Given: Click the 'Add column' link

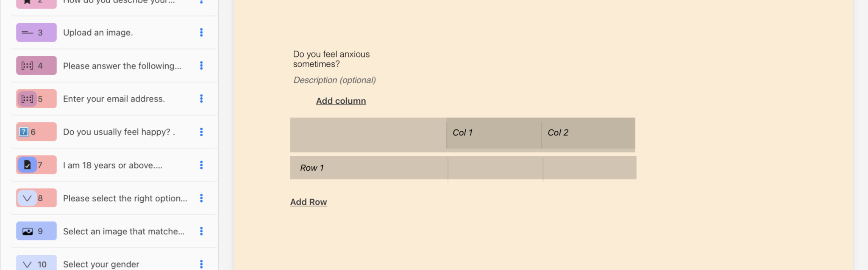Looking at the screenshot, I should tap(341, 101).
